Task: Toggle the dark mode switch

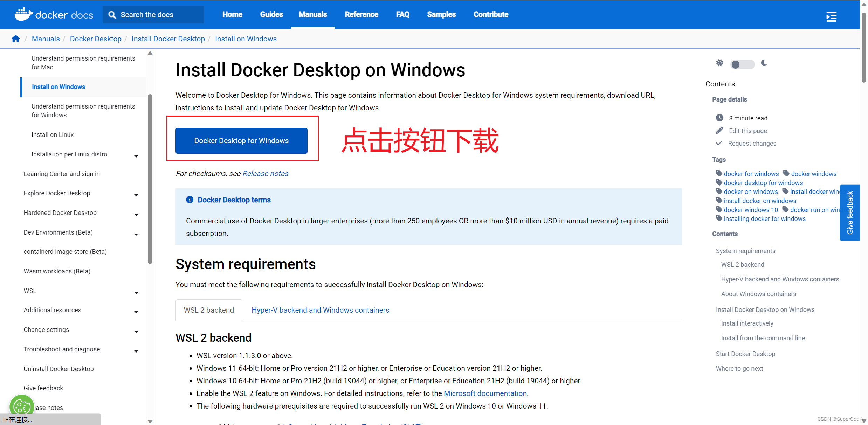Action: click(x=742, y=64)
